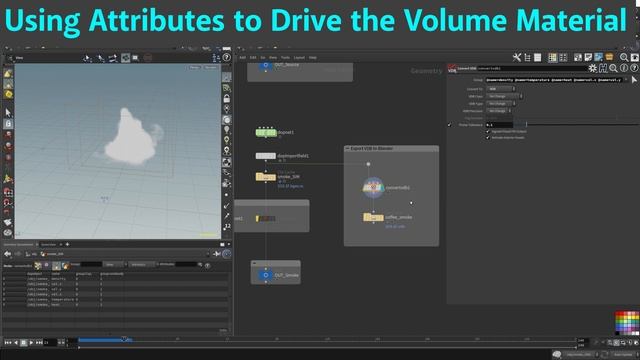Click the gear icon beside the convertvdb1 name
This screenshot has height=360, width=640.
pos(592,69)
